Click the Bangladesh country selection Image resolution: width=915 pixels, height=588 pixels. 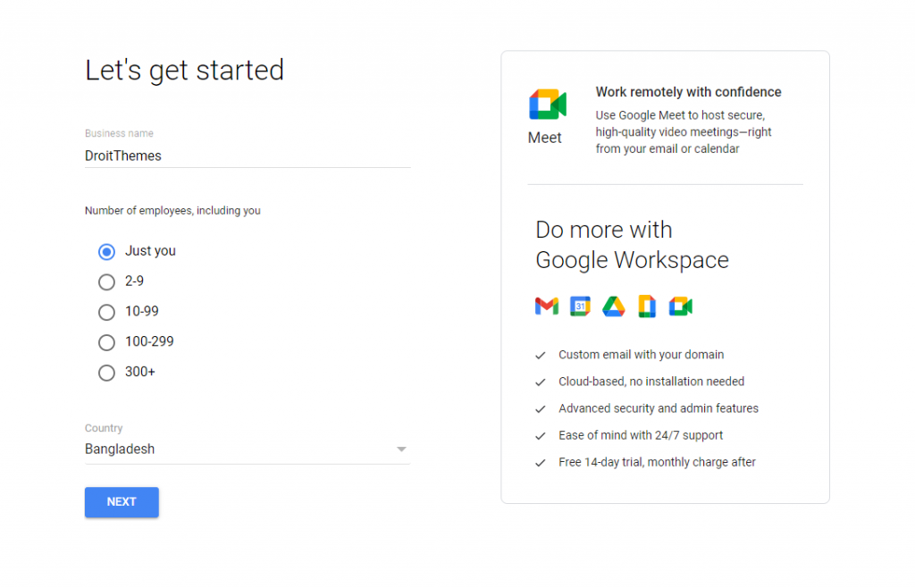(248, 449)
